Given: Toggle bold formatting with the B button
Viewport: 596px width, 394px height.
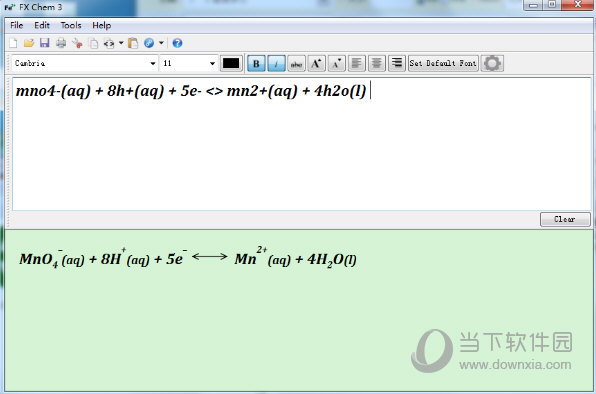Looking at the screenshot, I should [x=256, y=63].
